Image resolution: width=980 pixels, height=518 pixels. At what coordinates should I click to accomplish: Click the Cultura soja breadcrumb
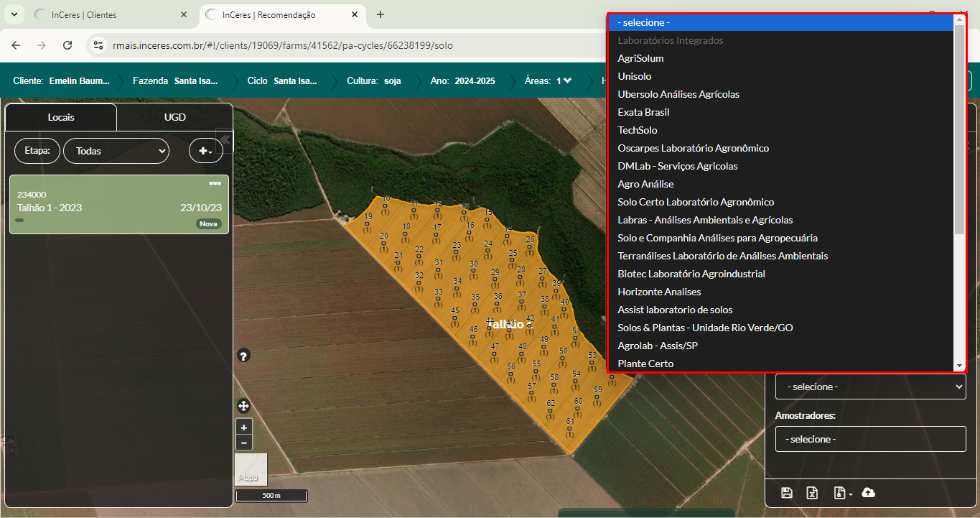[x=373, y=80]
